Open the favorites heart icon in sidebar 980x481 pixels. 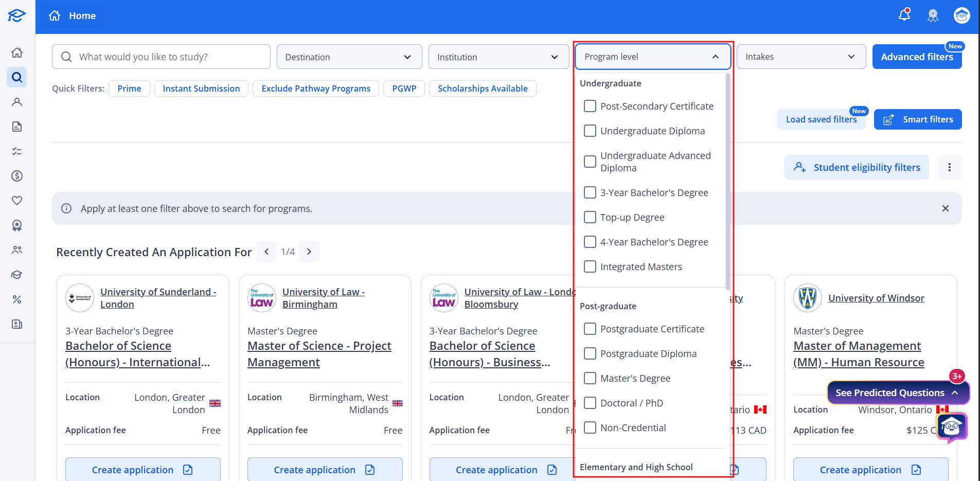[17, 201]
